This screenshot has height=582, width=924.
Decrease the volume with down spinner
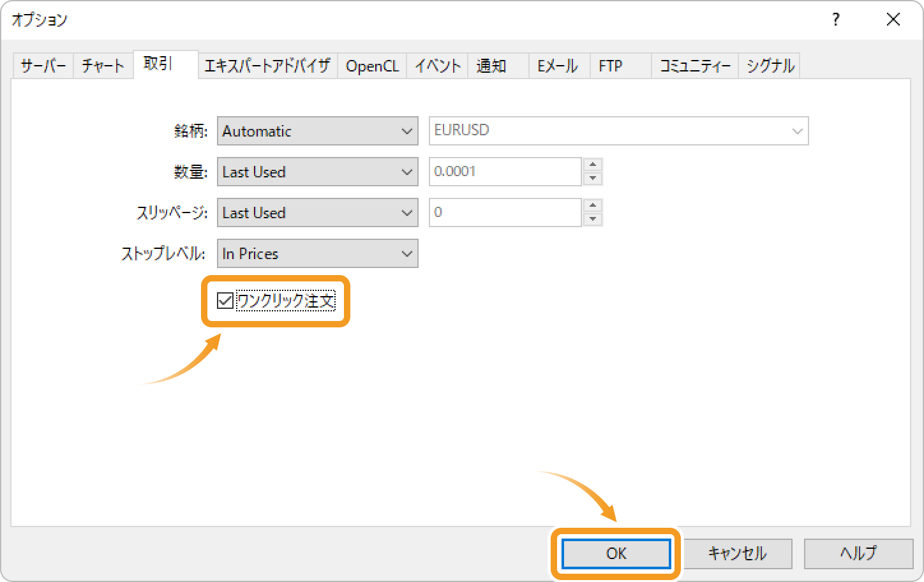click(593, 179)
